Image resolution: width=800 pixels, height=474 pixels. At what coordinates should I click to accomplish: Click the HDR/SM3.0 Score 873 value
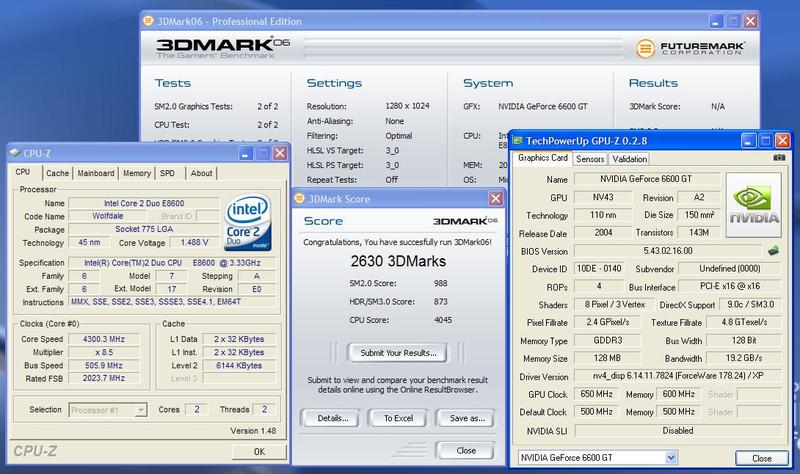pos(440,302)
